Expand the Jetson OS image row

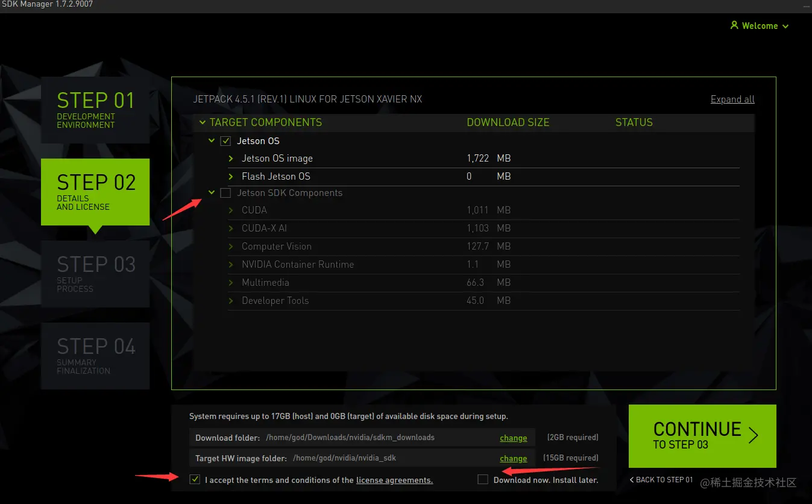231,159
